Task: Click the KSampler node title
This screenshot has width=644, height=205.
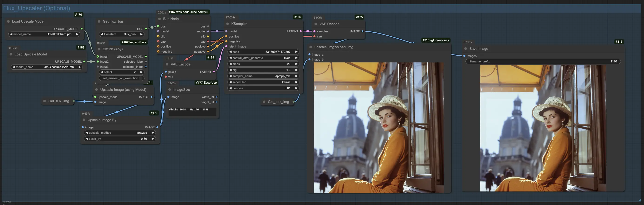Action: coord(239,24)
